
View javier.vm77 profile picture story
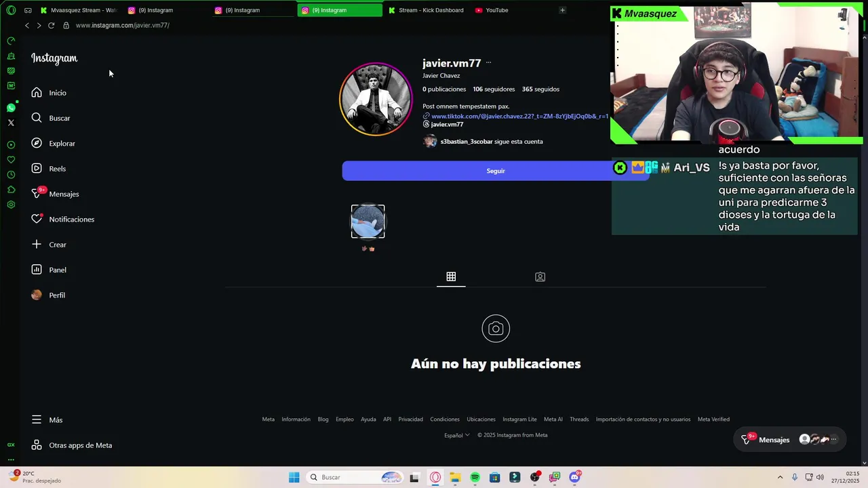pyautogui.click(x=376, y=99)
